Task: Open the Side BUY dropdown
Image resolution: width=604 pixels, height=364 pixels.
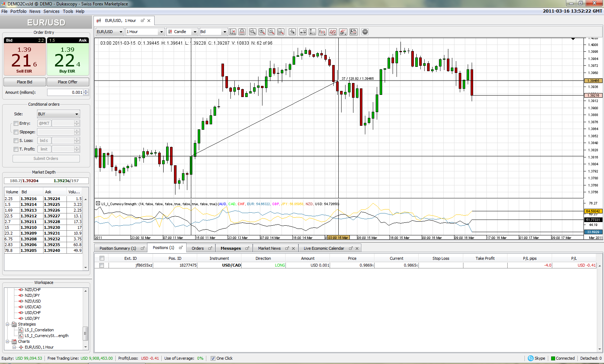Action: pos(58,114)
